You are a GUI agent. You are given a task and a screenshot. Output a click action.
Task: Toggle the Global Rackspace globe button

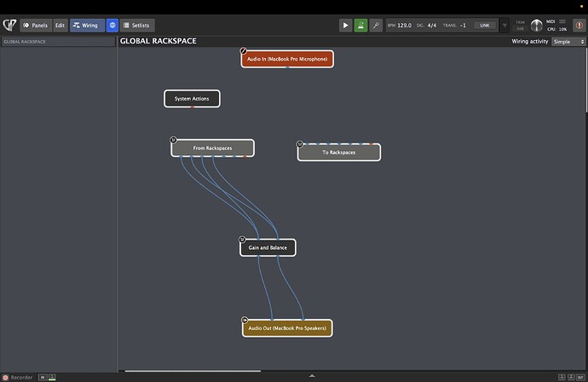tap(112, 25)
